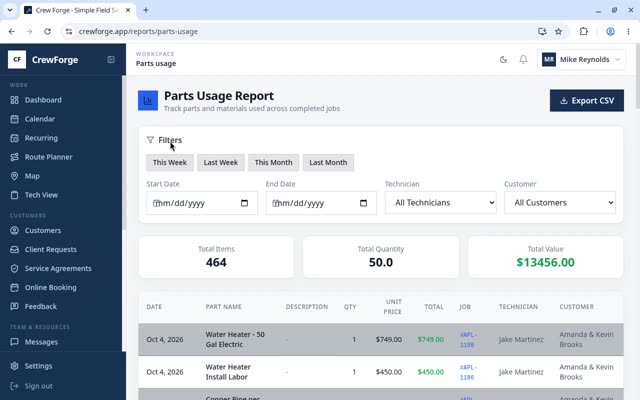Viewport: 640px width, 400px height.
Task: Navigate to Service Agreements
Action: pyautogui.click(x=58, y=268)
